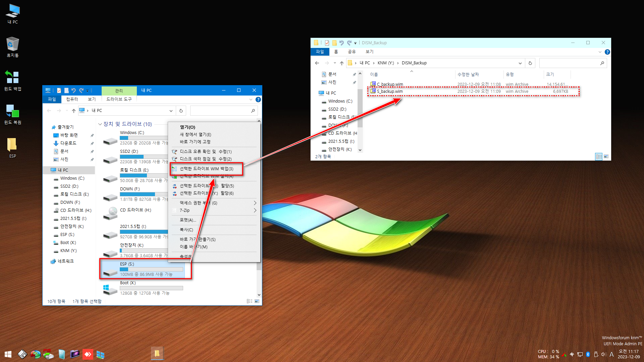Switch 내 PC window to large icons view
Viewport: 644px width, 362px height.
coord(257,301)
